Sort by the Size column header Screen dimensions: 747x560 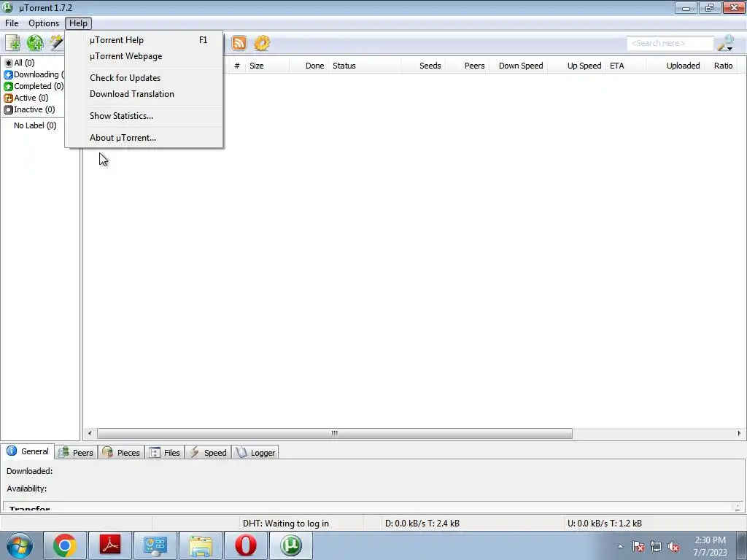[x=267, y=66]
